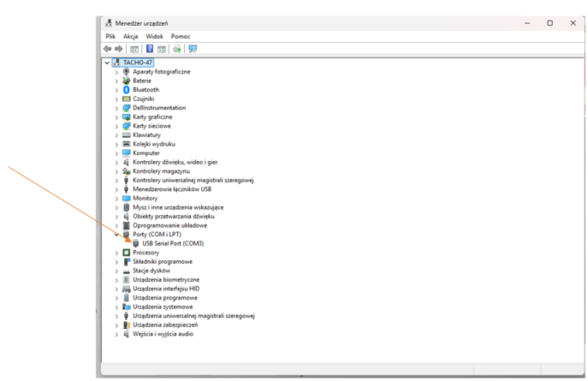Image resolution: width=588 pixels, height=381 pixels.
Task: Select the Urządzenia zabezpieczeń key icon
Action: 127,325
